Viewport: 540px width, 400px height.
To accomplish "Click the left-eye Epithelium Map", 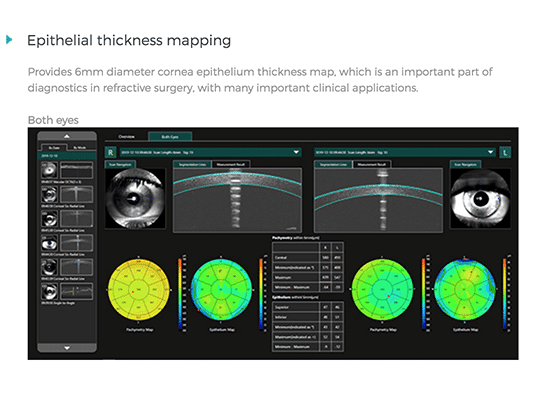I will (x=465, y=290).
